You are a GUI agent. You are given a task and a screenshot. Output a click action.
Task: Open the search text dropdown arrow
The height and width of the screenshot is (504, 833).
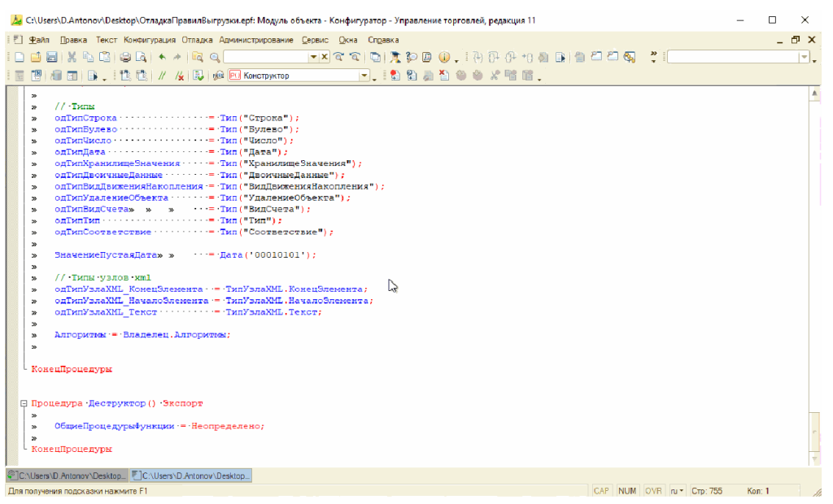pyautogui.click(x=313, y=58)
